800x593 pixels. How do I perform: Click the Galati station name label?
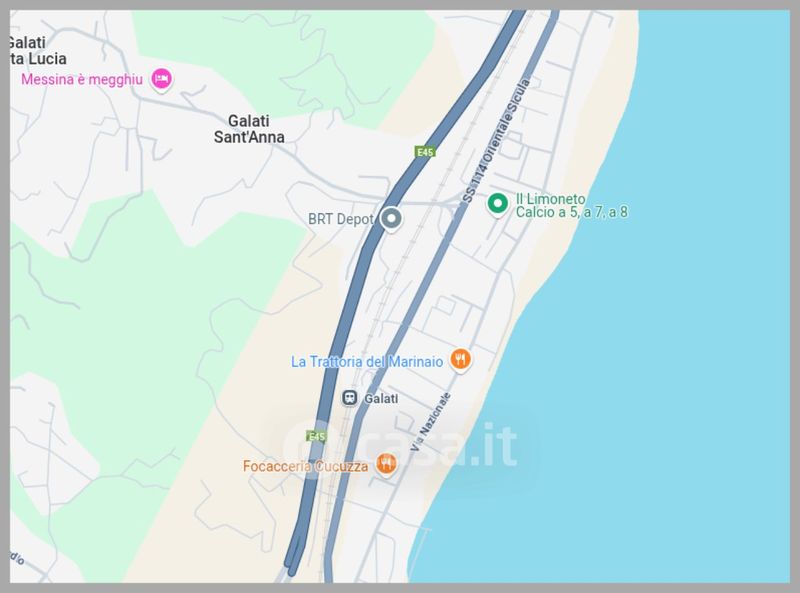pyautogui.click(x=381, y=399)
